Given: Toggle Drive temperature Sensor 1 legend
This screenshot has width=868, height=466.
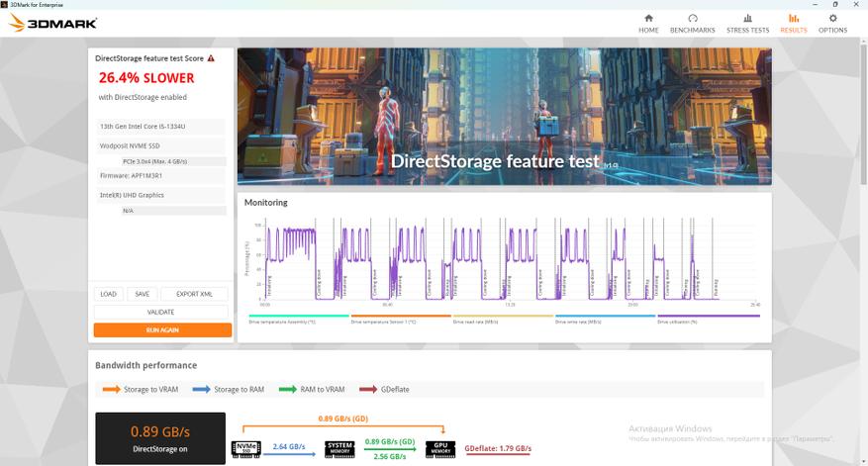Looking at the screenshot, I should 401,319.
